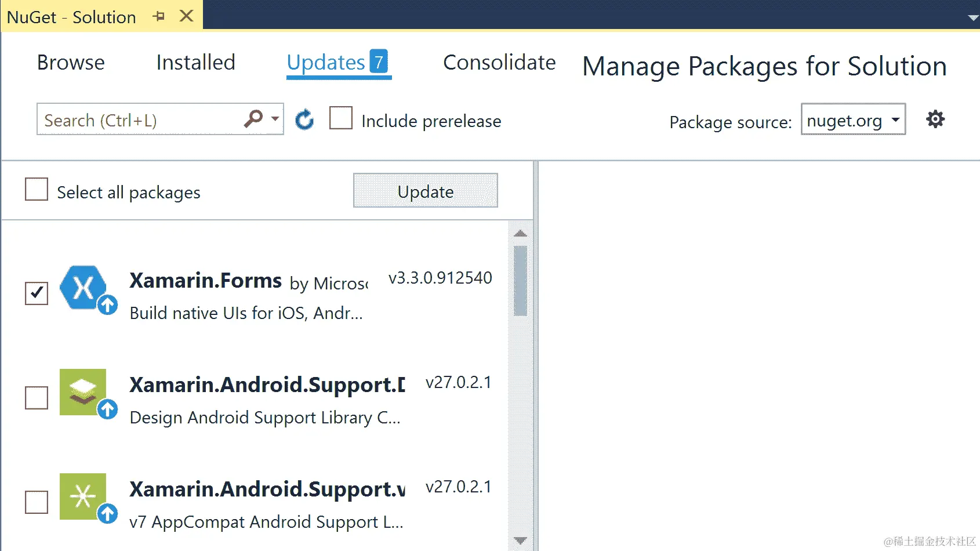Check Select all packages
This screenshot has width=980, height=551.
(x=37, y=190)
